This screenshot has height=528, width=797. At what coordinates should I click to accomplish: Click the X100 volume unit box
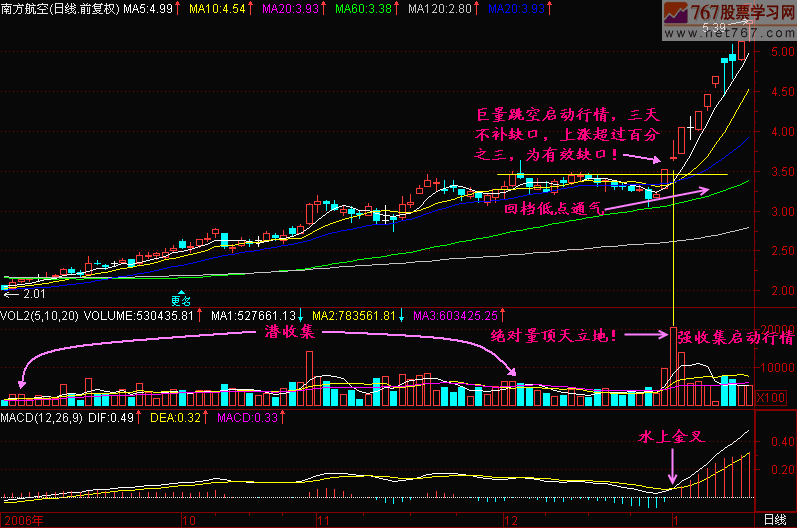pyautogui.click(x=767, y=397)
